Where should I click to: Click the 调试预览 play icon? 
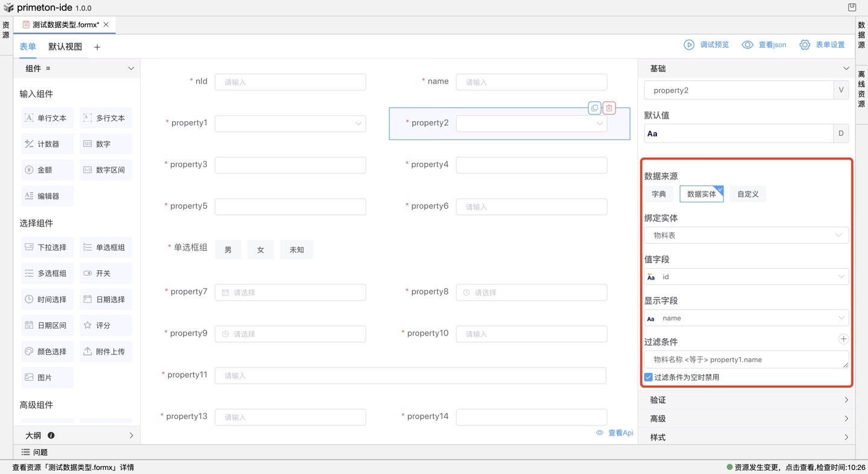tap(689, 45)
